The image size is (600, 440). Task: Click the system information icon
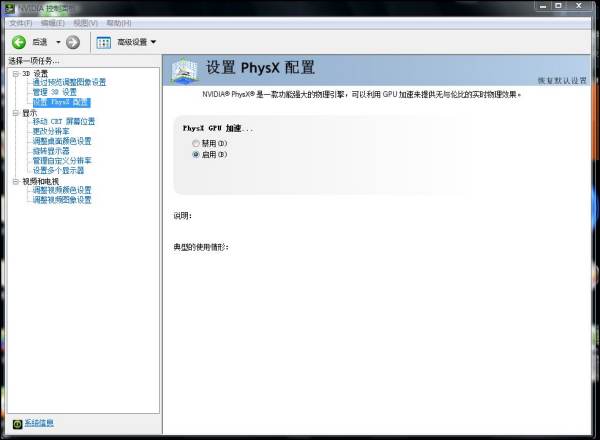pyautogui.click(x=17, y=424)
